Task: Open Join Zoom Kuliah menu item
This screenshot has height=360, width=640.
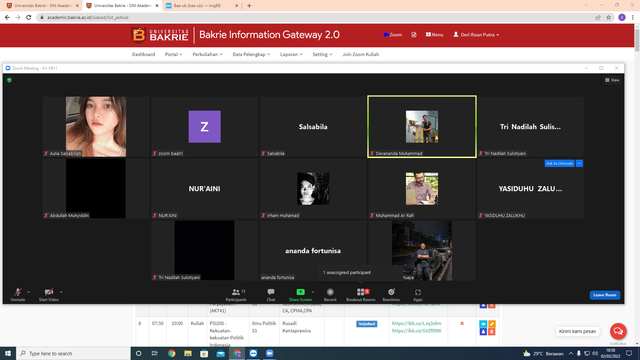Action: [x=360, y=54]
